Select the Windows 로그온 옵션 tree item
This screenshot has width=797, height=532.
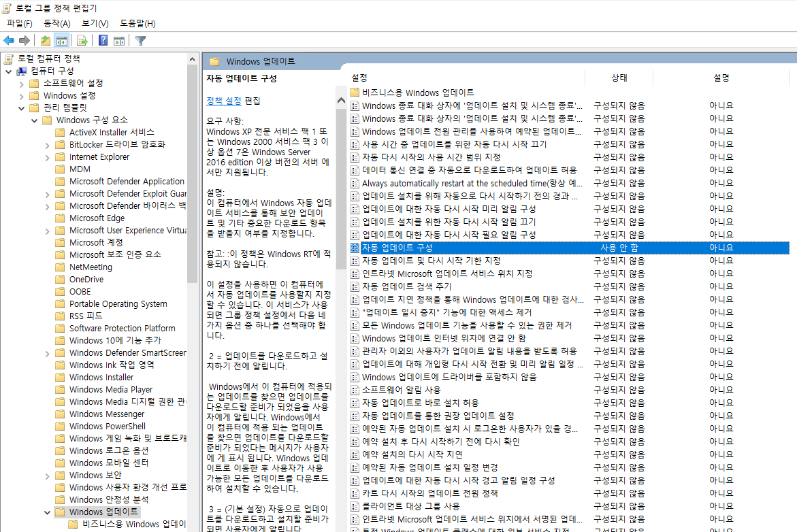[109, 450]
